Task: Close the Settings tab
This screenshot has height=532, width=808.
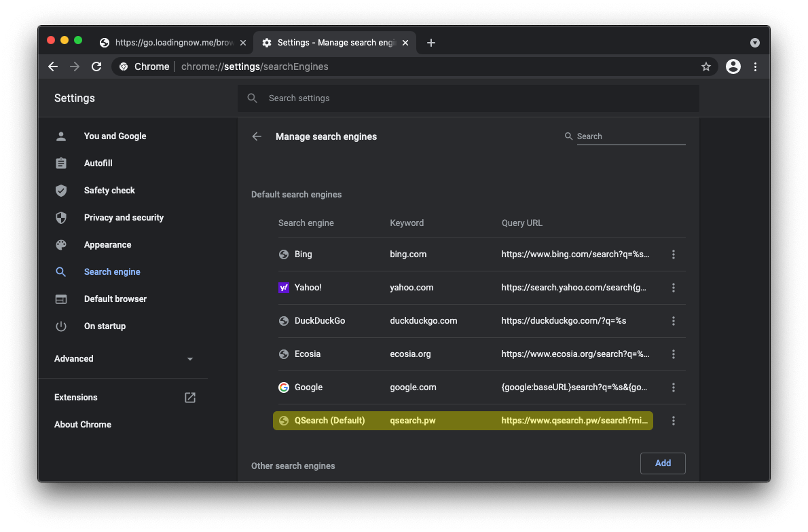Action: [x=405, y=43]
